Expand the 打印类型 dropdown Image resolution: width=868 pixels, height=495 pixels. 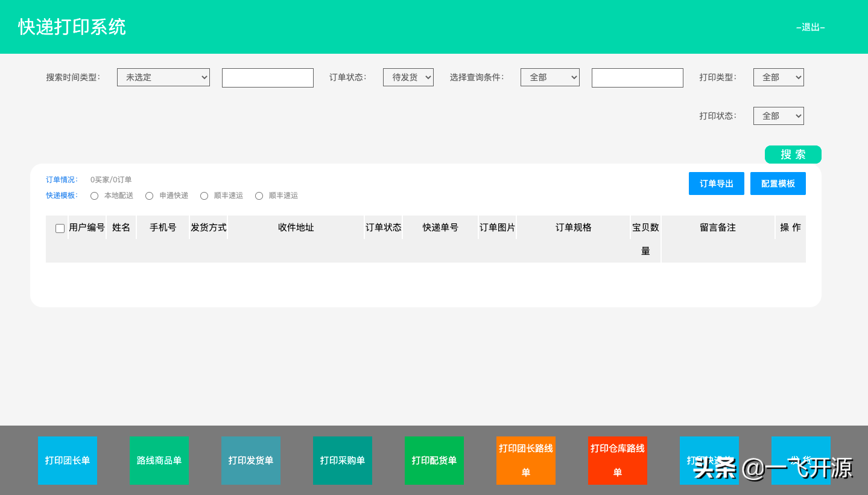tap(779, 77)
